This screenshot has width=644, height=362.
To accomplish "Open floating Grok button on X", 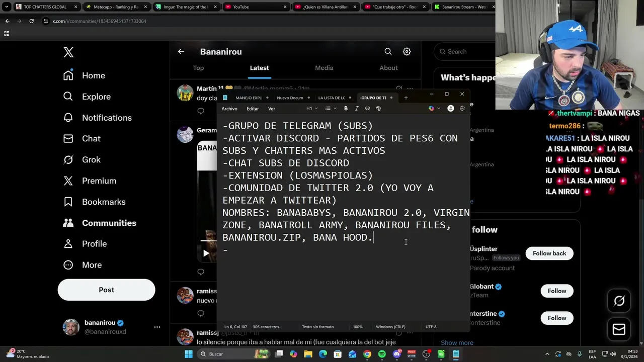I will tap(619, 301).
